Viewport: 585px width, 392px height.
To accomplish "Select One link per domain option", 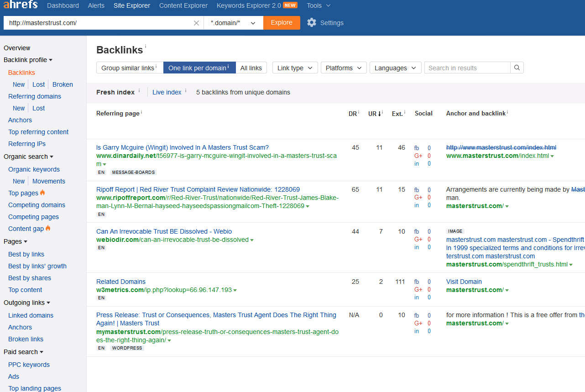I will [x=199, y=68].
